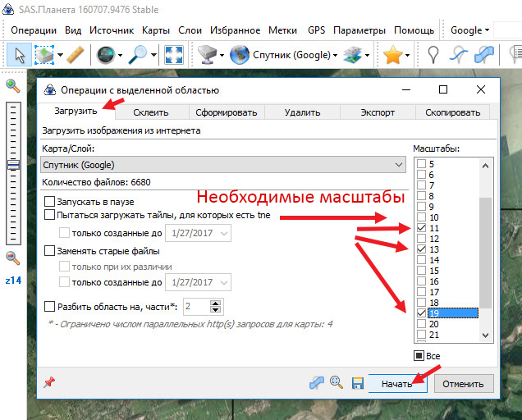Click the magnifier icon beside Начать button
The image size is (522, 420).
point(336,383)
